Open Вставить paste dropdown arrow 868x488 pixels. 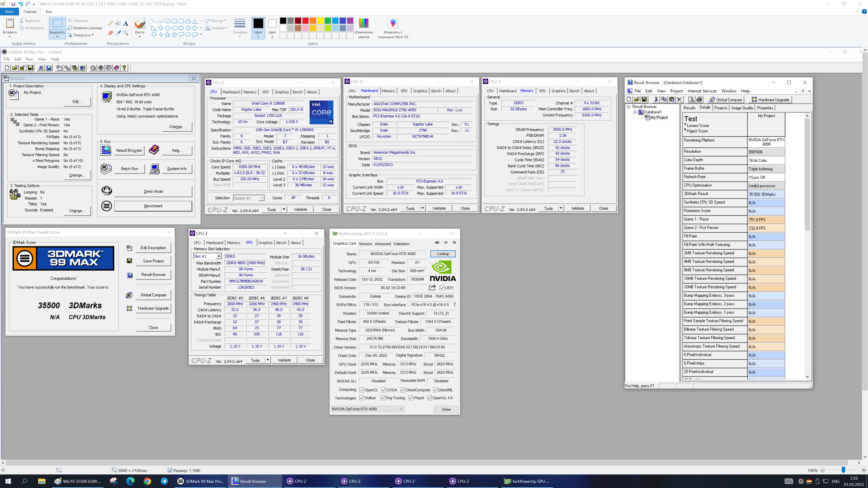[9, 36]
